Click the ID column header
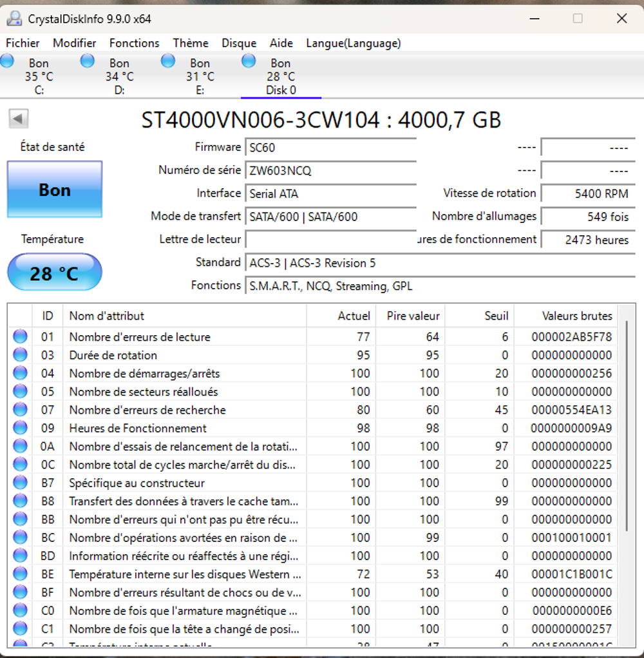 click(48, 316)
